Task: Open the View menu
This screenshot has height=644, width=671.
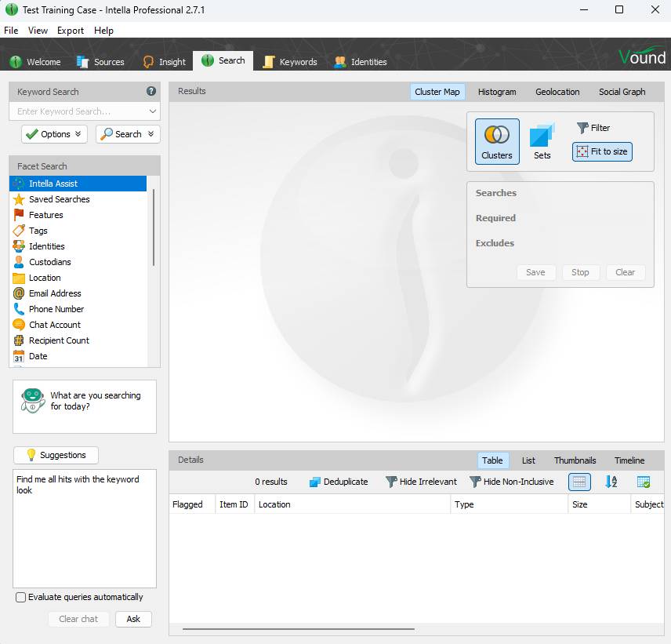Action: click(x=38, y=31)
